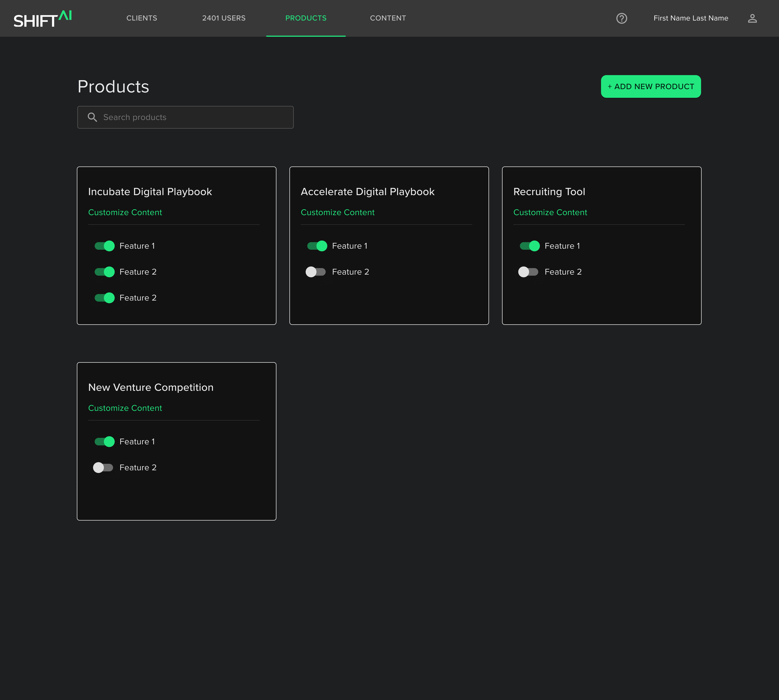Screen dimensions: 779x700
Task: Enable Feature 2 in Accelerate Digital Playbook
Action: pyautogui.click(x=316, y=272)
